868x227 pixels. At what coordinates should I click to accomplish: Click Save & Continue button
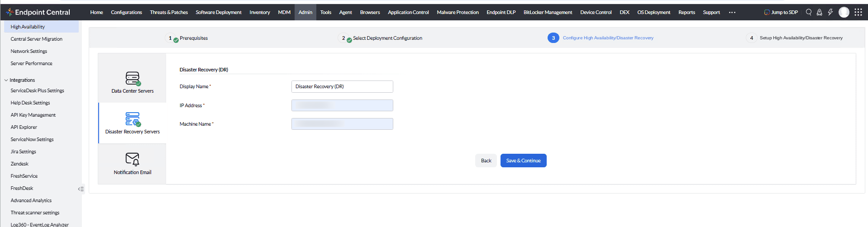point(523,161)
